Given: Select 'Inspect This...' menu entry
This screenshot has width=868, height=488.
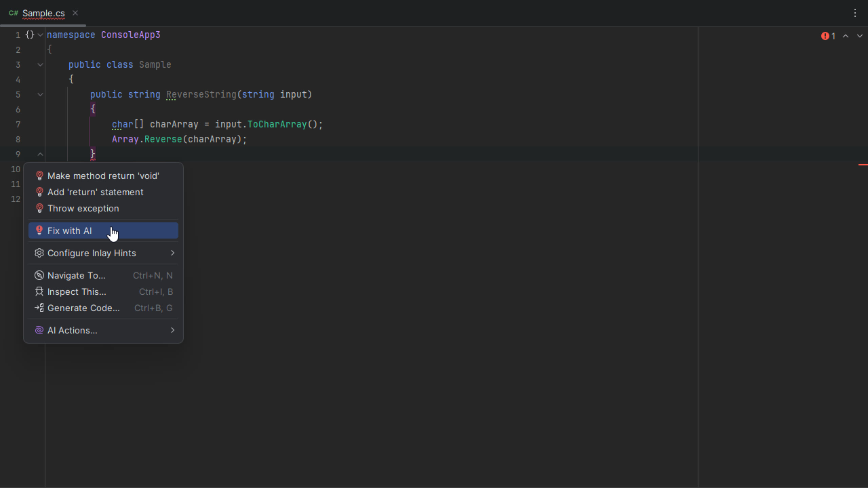Looking at the screenshot, I should (77, 291).
